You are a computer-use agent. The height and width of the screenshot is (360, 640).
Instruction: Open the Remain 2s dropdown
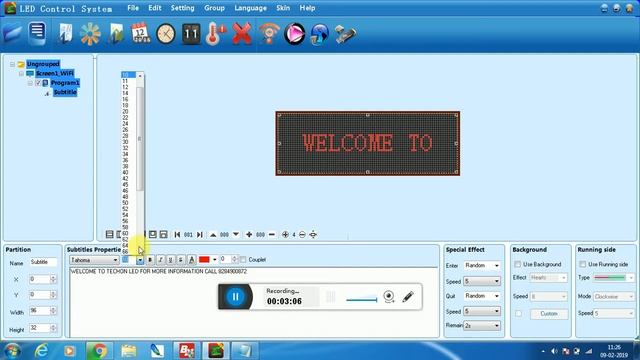tap(497, 326)
